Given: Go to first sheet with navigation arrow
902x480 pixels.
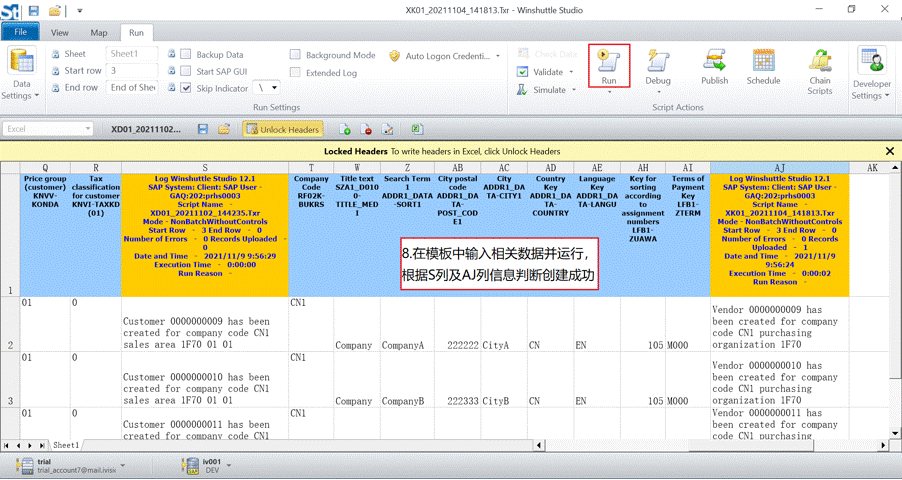Looking at the screenshot, I should point(6,445).
